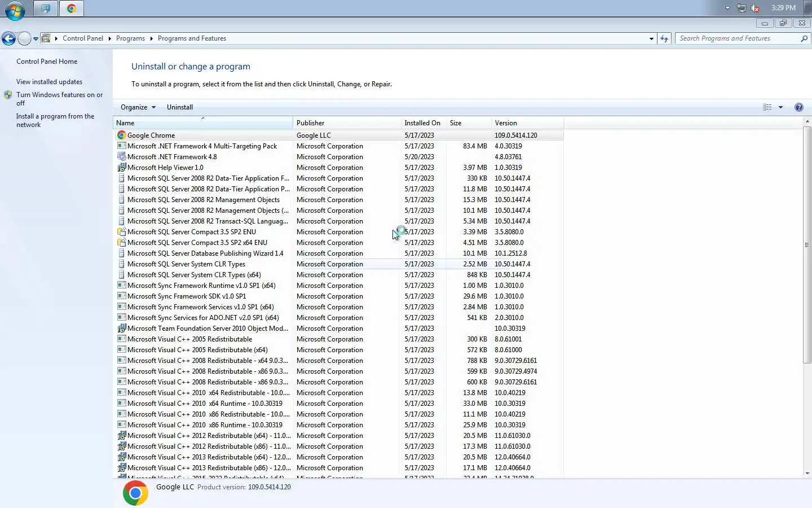Image resolution: width=812 pixels, height=508 pixels.
Task: Click the Team Foundation Server 2010 Object Model icon
Action: (x=121, y=329)
